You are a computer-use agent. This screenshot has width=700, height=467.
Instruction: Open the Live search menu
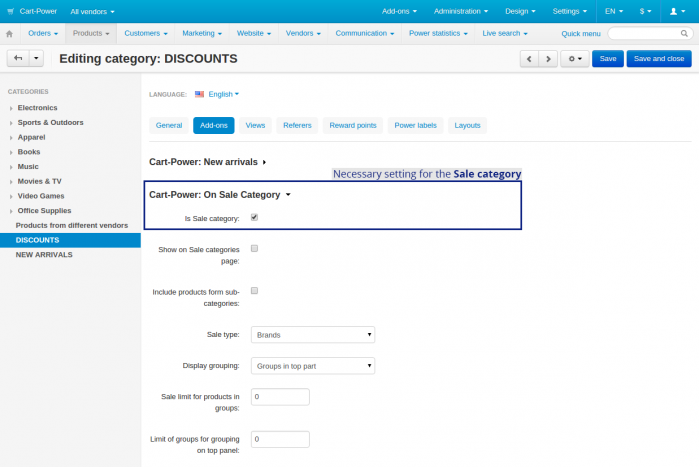pos(505,33)
